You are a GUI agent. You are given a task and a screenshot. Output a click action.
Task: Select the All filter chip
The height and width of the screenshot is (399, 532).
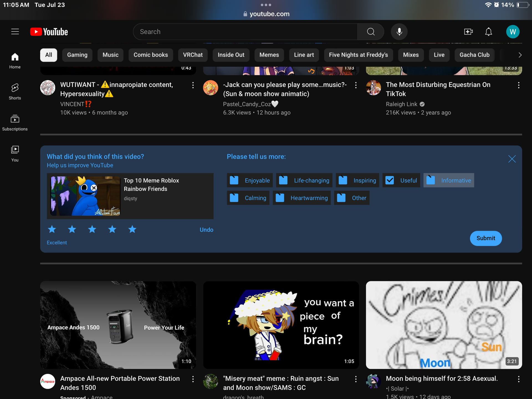click(x=48, y=55)
